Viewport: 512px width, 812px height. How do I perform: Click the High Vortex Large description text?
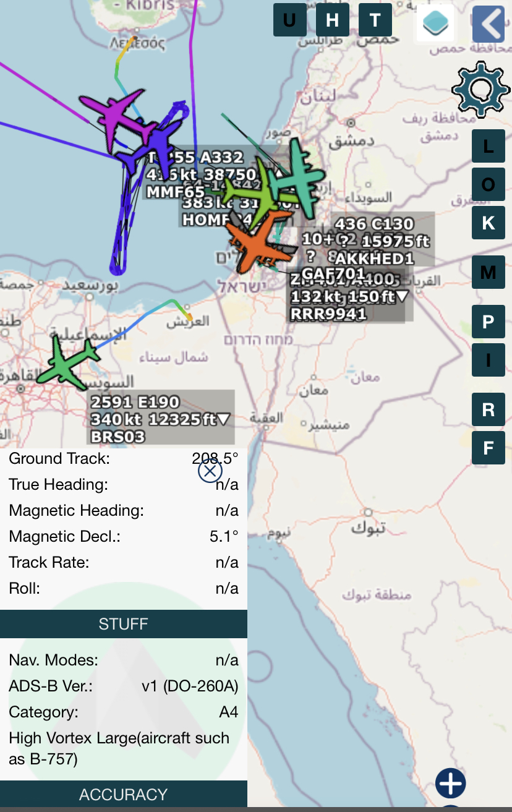pos(119,748)
